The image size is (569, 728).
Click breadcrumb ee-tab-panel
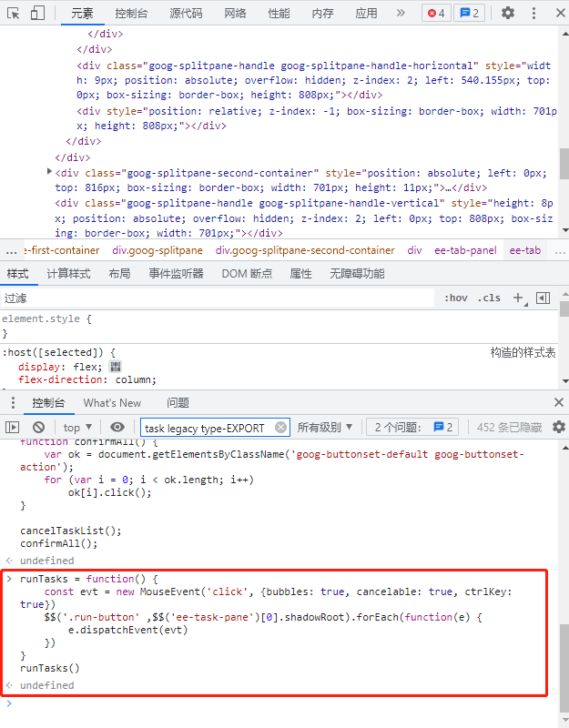coord(465,251)
